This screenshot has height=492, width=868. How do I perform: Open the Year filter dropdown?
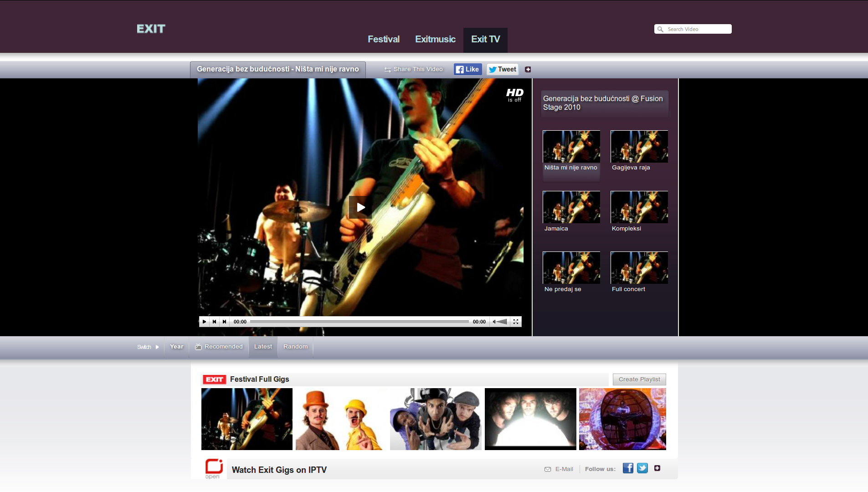pos(176,346)
